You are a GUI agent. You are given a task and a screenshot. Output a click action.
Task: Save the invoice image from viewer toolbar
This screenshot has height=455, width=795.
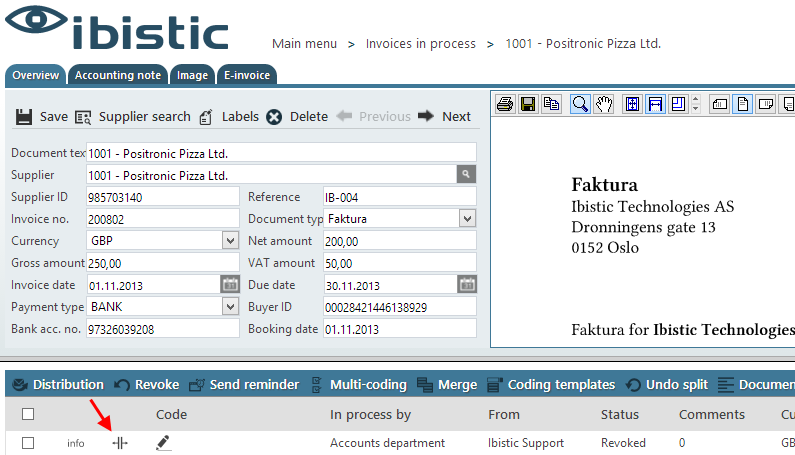[x=528, y=104]
